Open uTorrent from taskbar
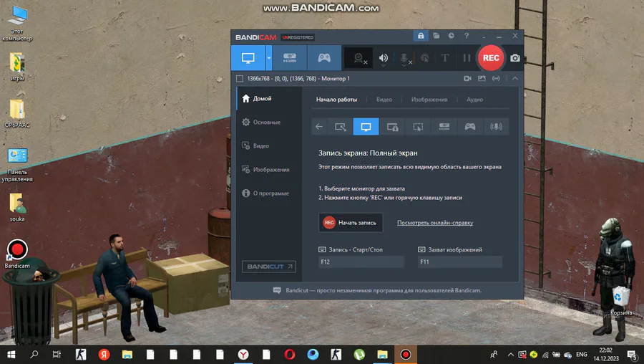This screenshot has height=364, width=644. pyautogui.click(x=359, y=354)
